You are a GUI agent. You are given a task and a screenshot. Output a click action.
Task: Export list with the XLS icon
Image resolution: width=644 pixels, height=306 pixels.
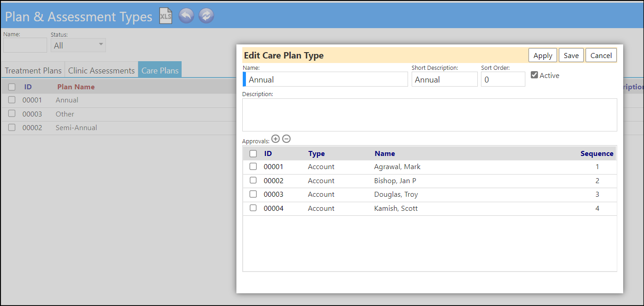click(x=166, y=16)
